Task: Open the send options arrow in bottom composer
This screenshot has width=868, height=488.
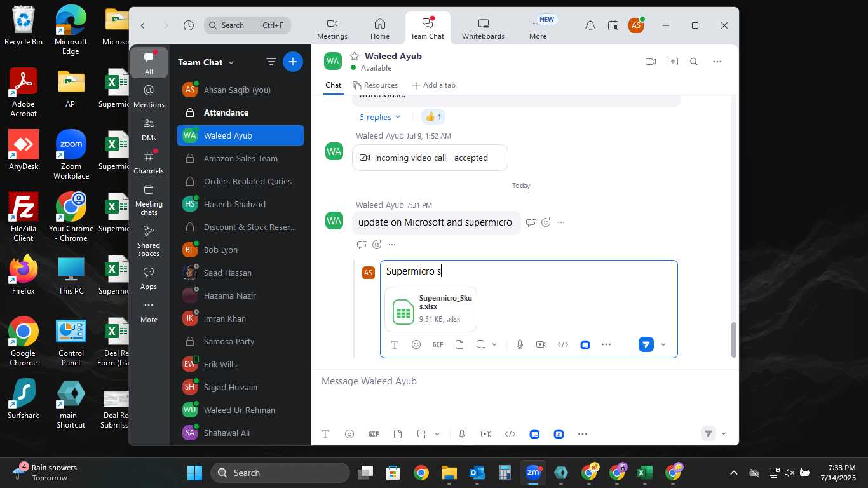Action: tap(724, 434)
